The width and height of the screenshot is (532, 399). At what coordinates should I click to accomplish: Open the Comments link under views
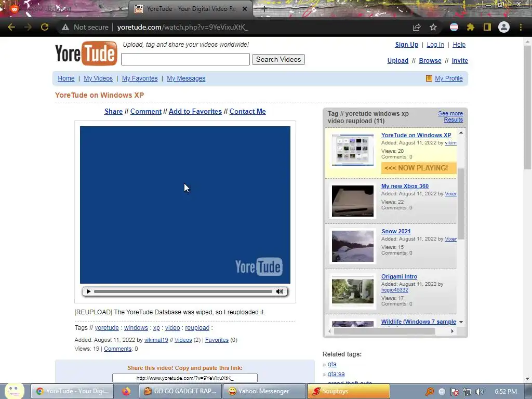(x=118, y=349)
